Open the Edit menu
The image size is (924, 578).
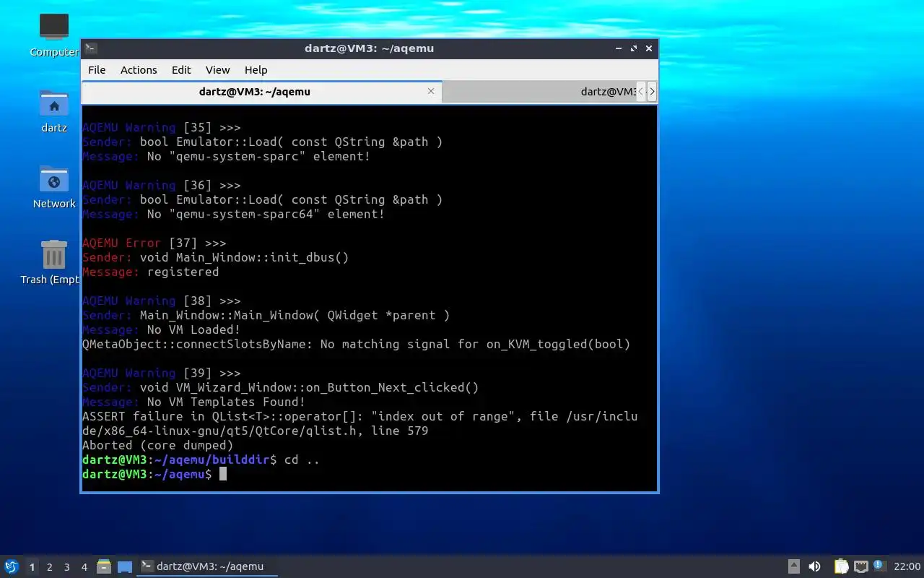181,70
